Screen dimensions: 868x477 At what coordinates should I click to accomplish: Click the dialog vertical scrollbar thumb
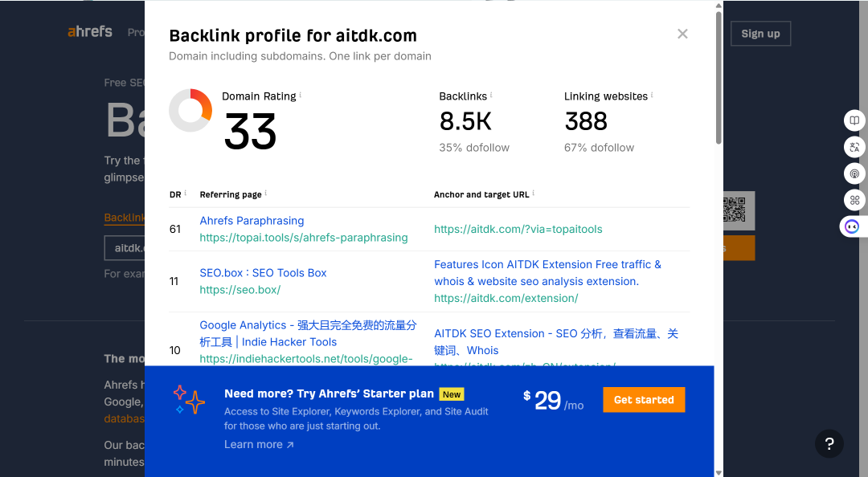click(719, 77)
